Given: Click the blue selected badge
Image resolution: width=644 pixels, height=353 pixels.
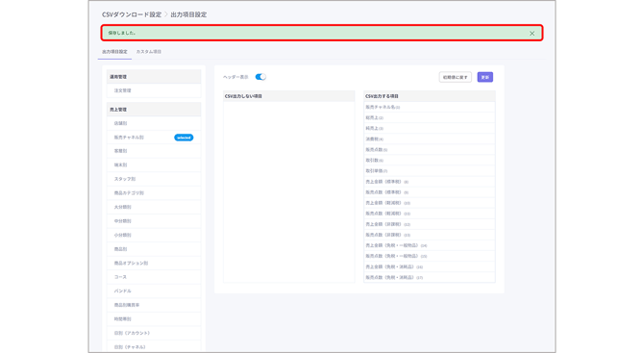Looking at the screenshot, I should [184, 138].
